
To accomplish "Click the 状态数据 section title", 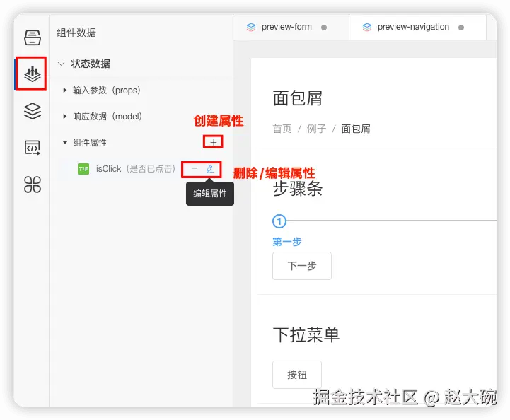I will click(91, 64).
